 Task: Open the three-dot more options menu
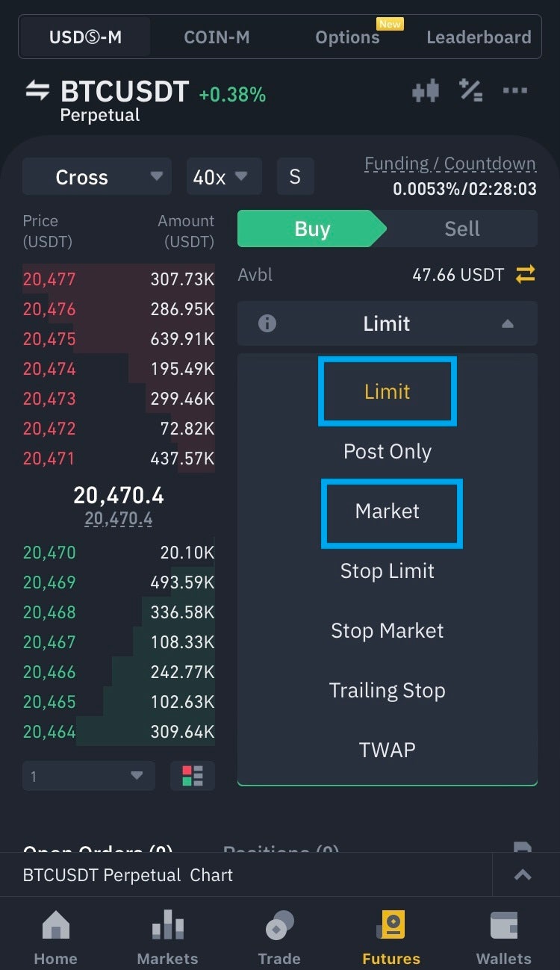tap(515, 91)
